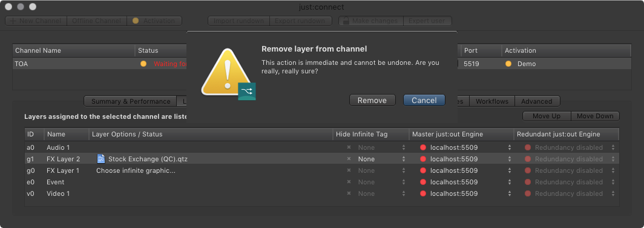Click red redundant engine dot for Video 1
644x228 pixels.
[528, 193]
